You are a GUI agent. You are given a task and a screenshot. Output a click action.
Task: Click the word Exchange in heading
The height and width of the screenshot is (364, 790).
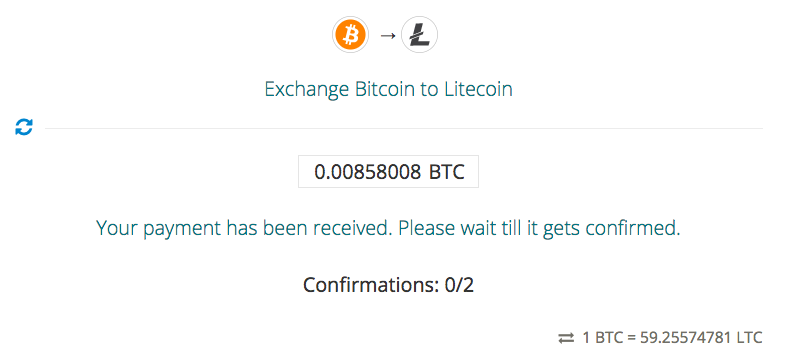306,89
